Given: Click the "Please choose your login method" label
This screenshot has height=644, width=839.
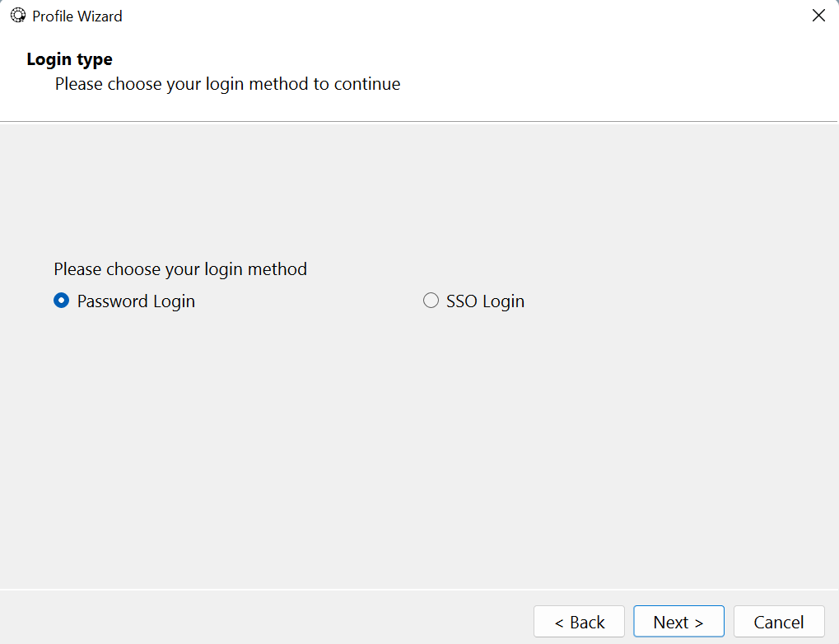Looking at the screenshot, I should tap(180, 269).
